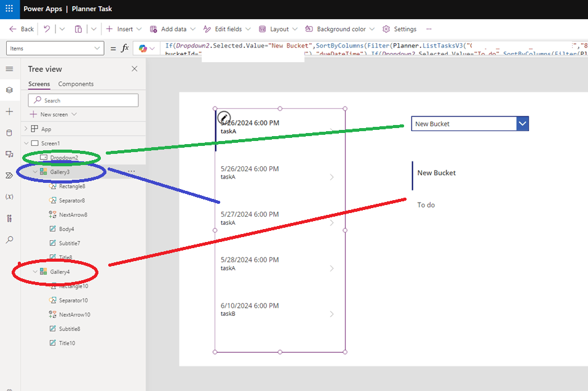Open the Search panel icon
588x391 pixels.
pos(9,240)
